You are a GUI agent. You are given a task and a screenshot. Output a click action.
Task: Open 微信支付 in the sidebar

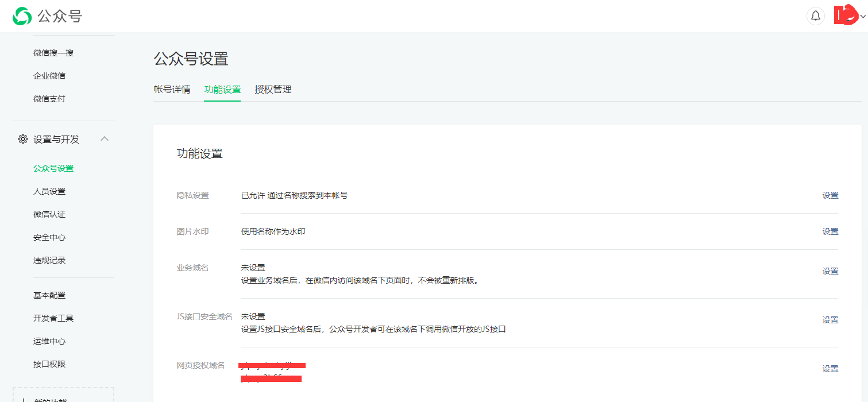(49, 99)
